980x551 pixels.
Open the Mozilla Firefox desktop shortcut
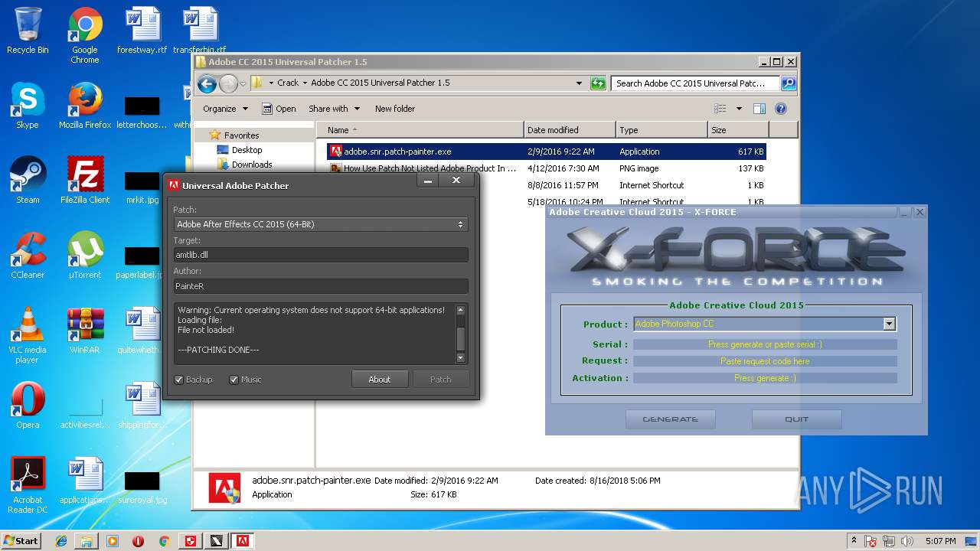point(85,106)
